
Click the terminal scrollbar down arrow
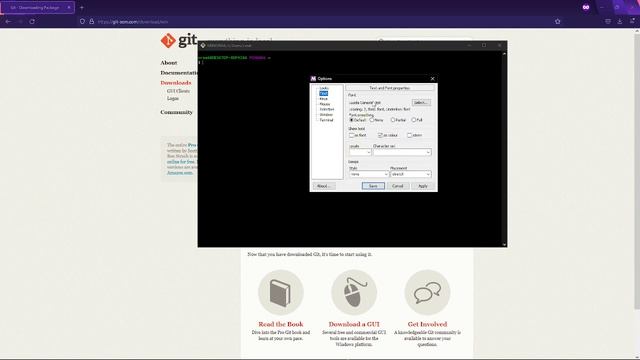tap(504, 244)
